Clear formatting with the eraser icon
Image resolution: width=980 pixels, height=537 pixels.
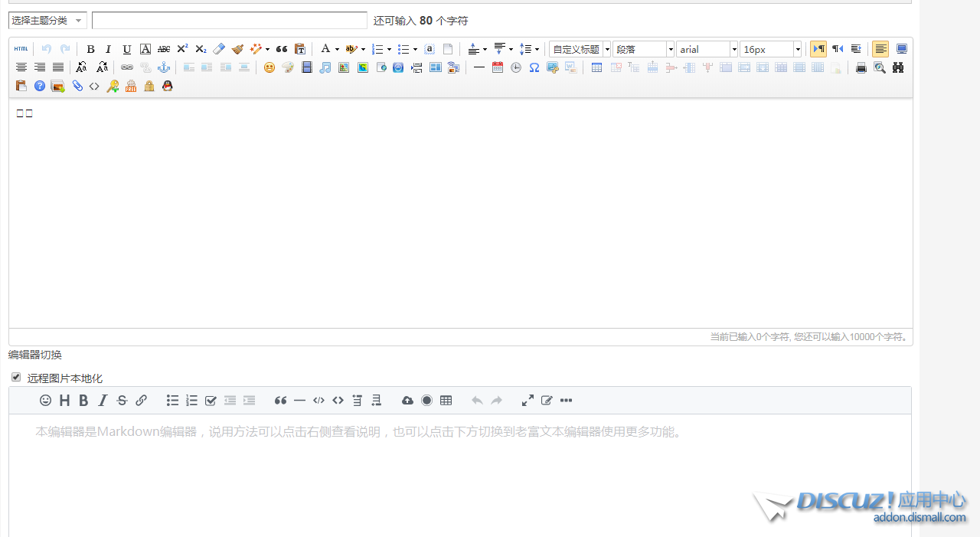tap(219, 49)
